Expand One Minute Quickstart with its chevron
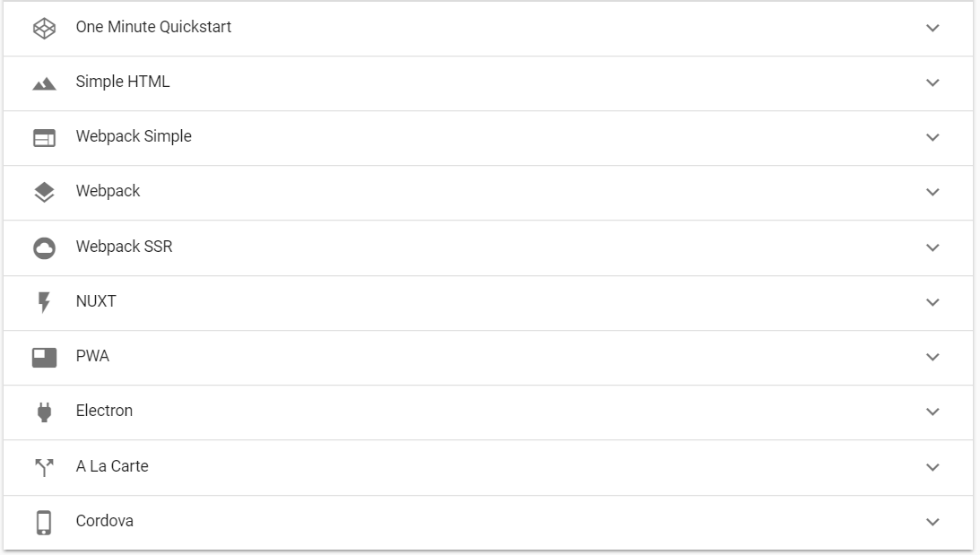This screenshot has width=980, height=555. tap(932, 28)
